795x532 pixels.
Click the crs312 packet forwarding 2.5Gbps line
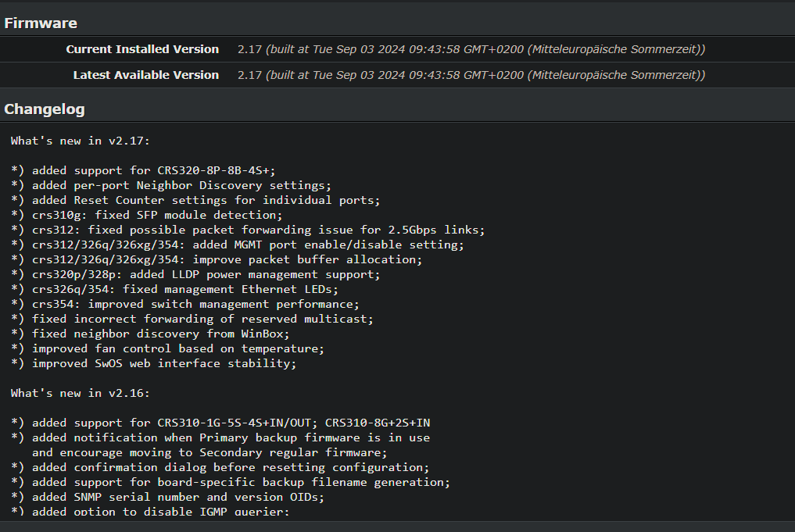[248, 230]
